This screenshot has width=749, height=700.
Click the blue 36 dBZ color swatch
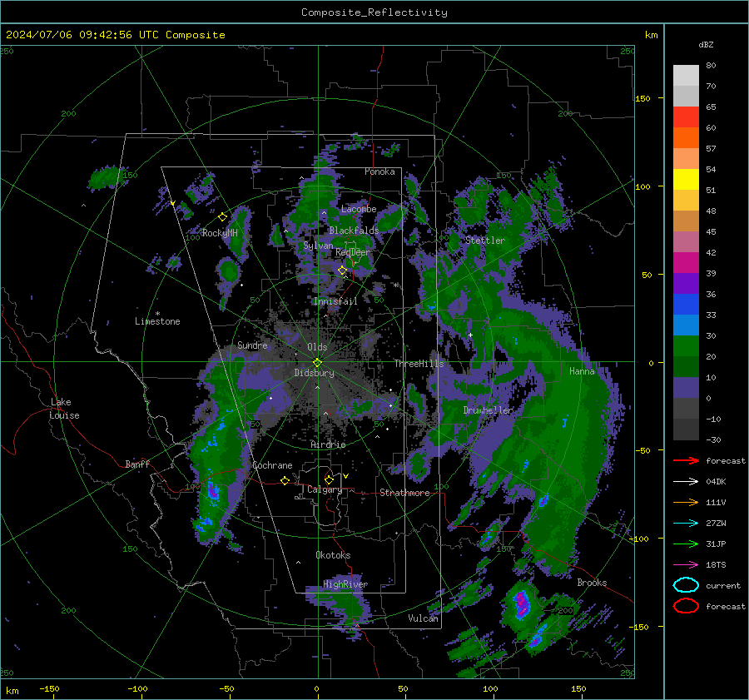686,304
